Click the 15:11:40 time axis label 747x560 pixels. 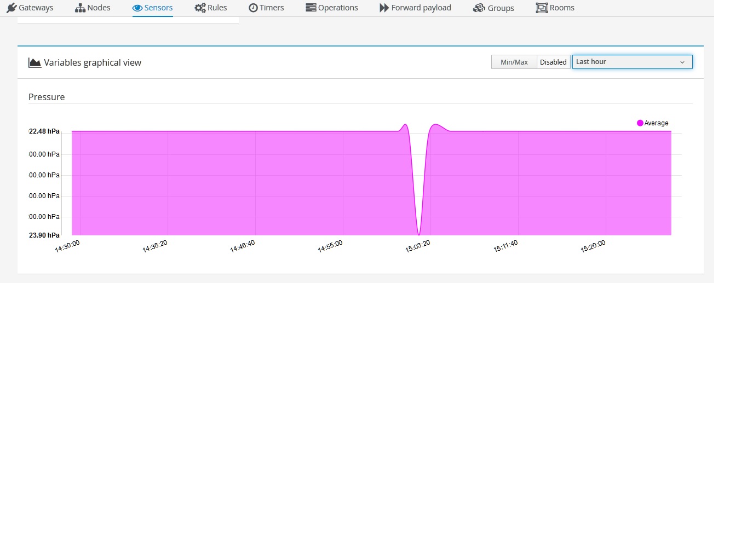click(x=505, y=246)
